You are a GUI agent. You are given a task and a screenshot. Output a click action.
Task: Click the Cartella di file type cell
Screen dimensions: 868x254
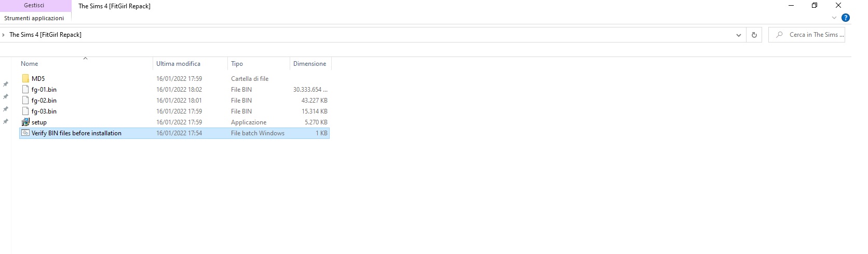click(x=250, y=79)
